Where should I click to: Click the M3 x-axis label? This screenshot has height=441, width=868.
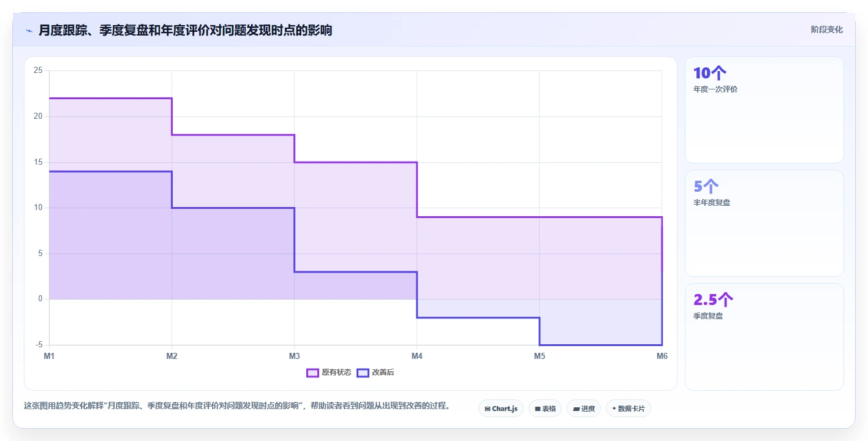click(x=294, y=356)
